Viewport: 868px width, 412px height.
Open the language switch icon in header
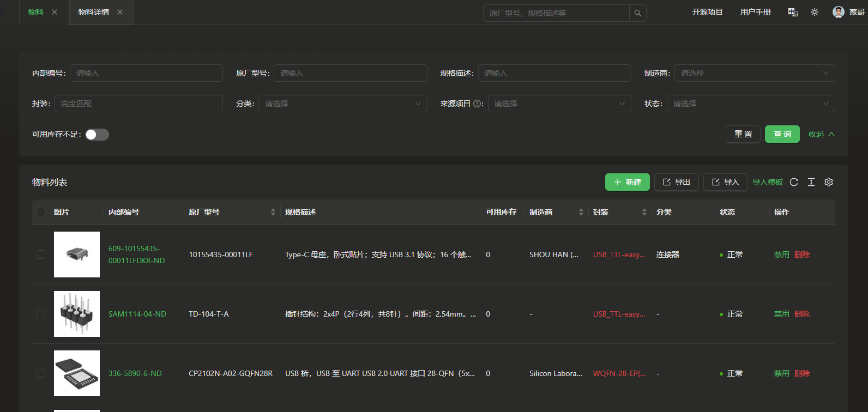point(793,12)
